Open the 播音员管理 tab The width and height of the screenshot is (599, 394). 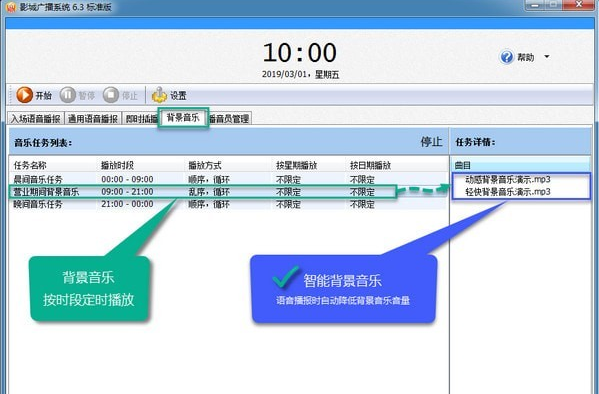point(229,118)
